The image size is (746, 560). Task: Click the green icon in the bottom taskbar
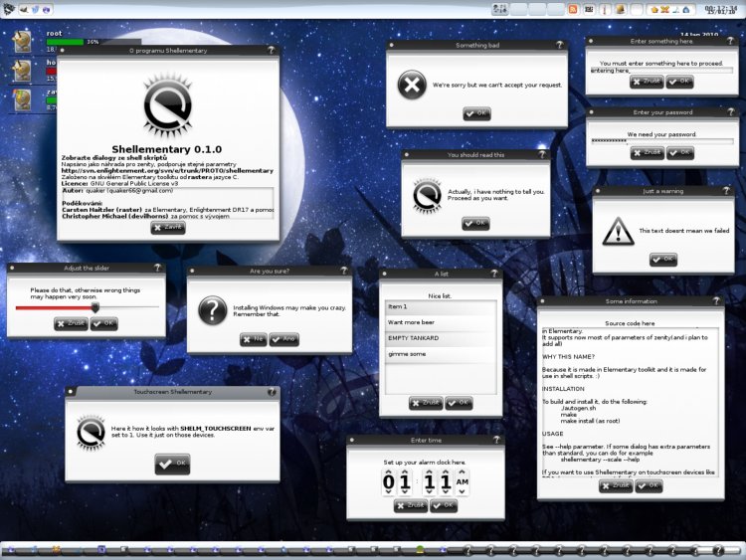(420, 550)
